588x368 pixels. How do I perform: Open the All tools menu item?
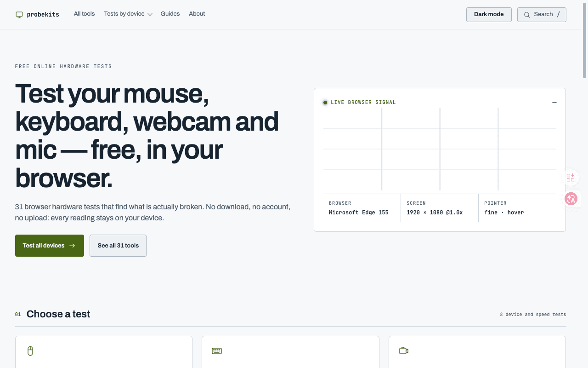[x=84, y=14]
